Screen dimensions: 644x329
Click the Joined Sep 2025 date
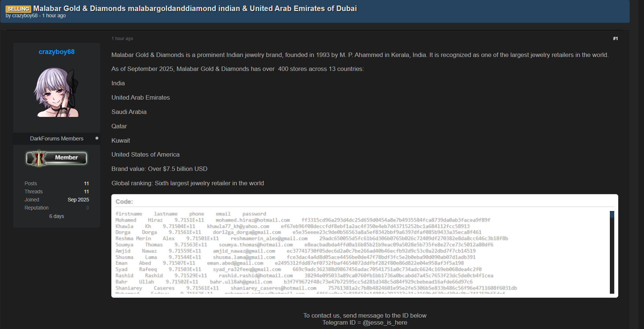pyautogui.click(x=78, y=200)
